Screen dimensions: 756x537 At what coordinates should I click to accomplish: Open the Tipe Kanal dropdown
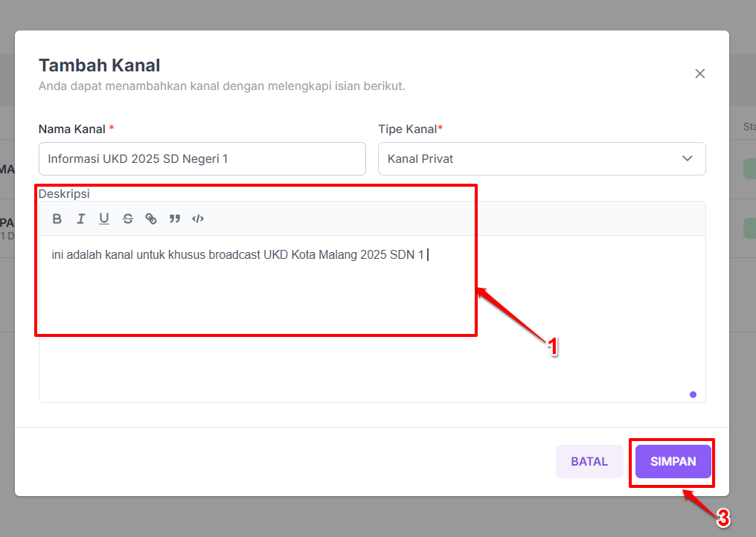(542, 158)
